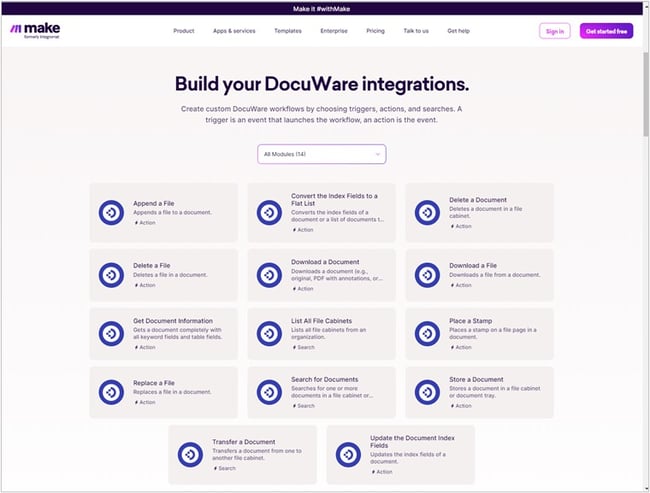Open the Apps & services menu

[x=234, y=31]
